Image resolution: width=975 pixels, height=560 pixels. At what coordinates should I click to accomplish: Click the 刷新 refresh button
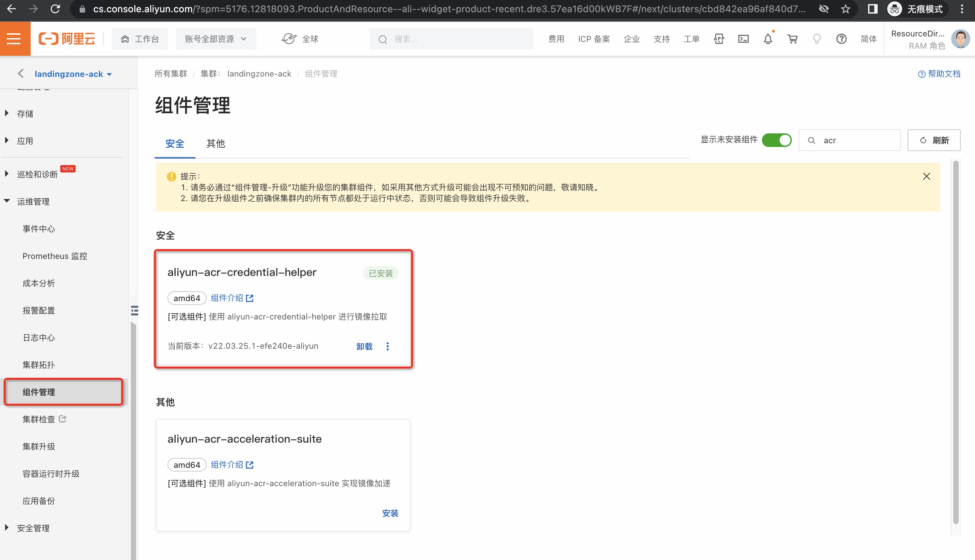point(934,140)
